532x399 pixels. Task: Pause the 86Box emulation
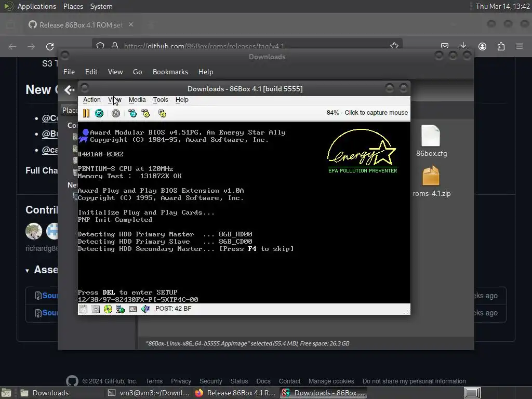tap(86, 113)
